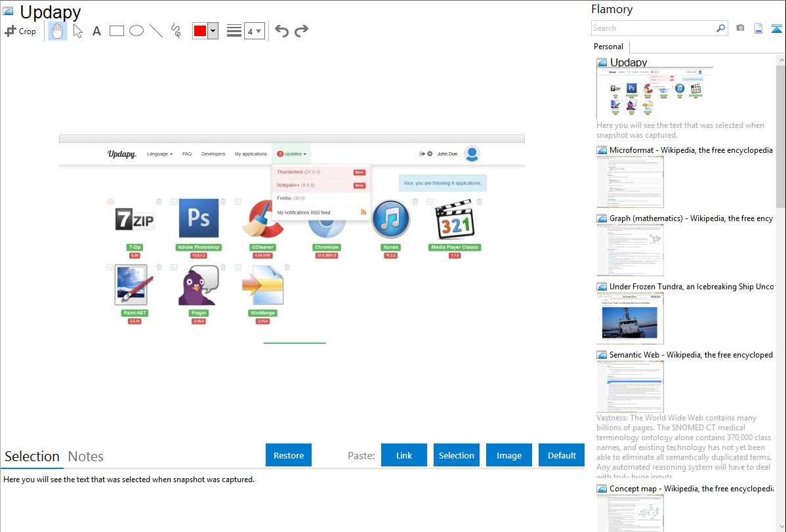Open the Thunderbird update entry

pyautogui.click(x=321, y=172)
